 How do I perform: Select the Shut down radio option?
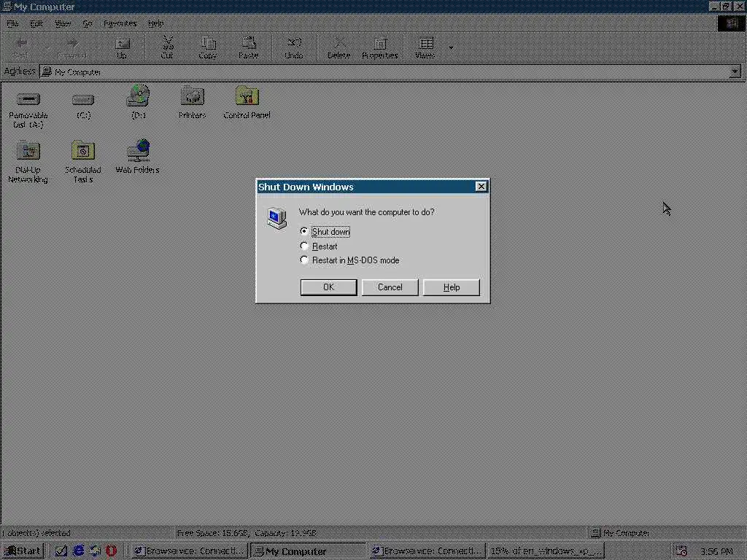coord(304,231)
